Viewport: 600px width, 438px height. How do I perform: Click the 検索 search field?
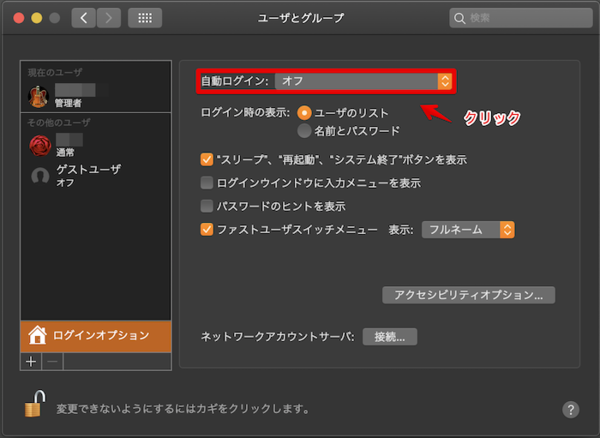click(521, 18)
